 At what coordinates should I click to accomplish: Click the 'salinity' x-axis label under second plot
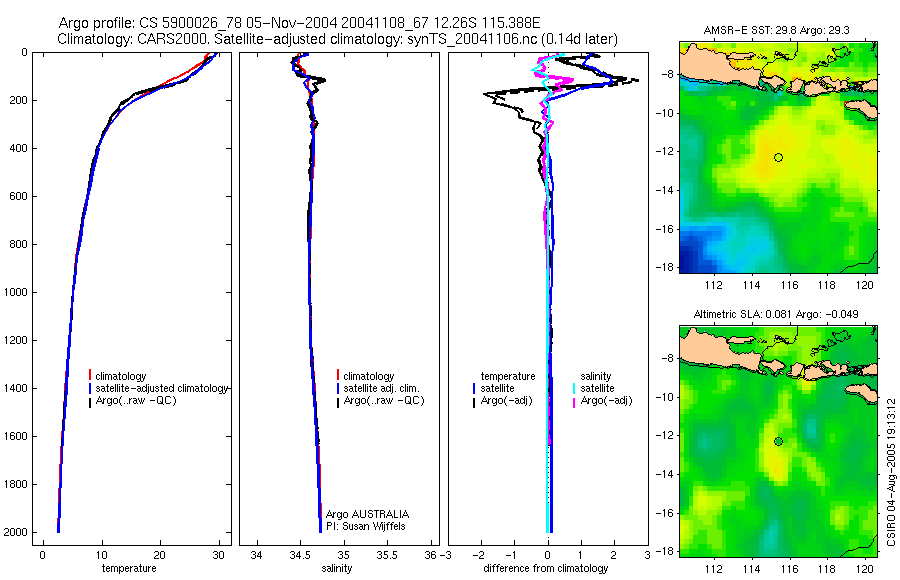336,569
